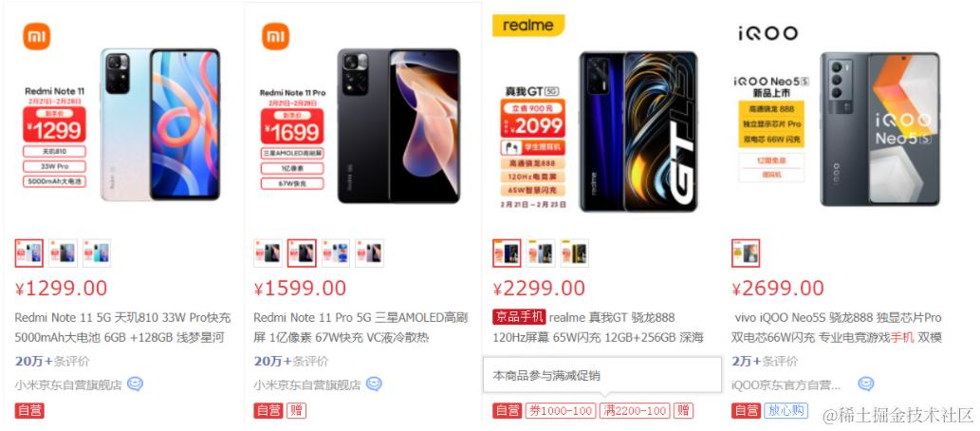Click the 赠 gift tag under Redmi Note 11 Pro
Image resolution: width=980 pixels, height=431 pixels.
[296, 411]
